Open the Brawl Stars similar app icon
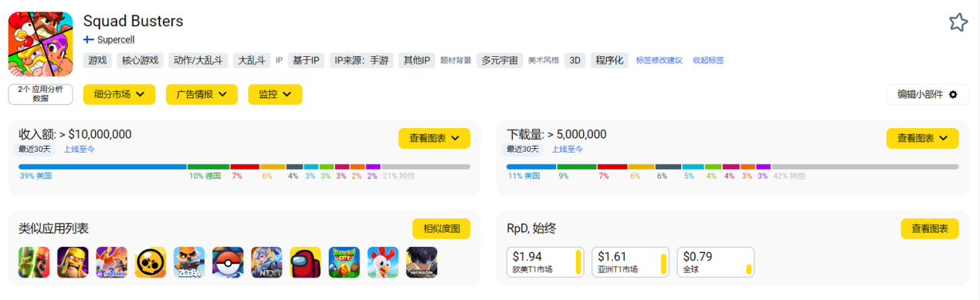Screen dimensions: 980x300 point(150,262)
